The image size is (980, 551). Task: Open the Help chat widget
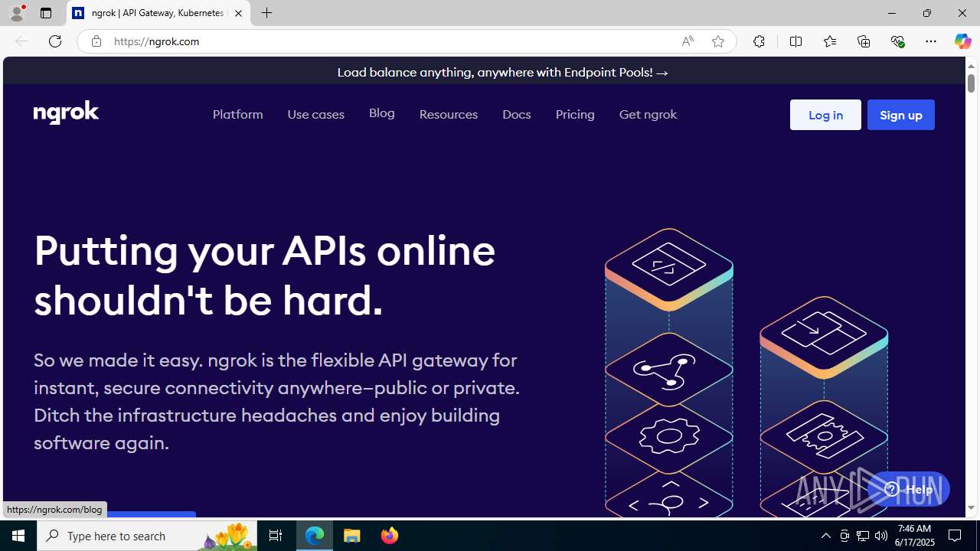tap(908, 489)
